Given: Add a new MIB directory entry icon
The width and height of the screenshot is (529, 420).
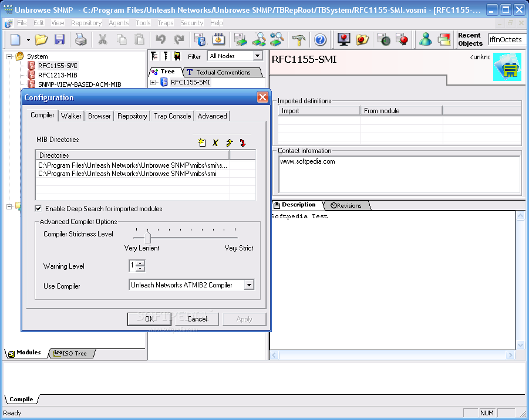Looking at the screenshot, I should point(202,143).
